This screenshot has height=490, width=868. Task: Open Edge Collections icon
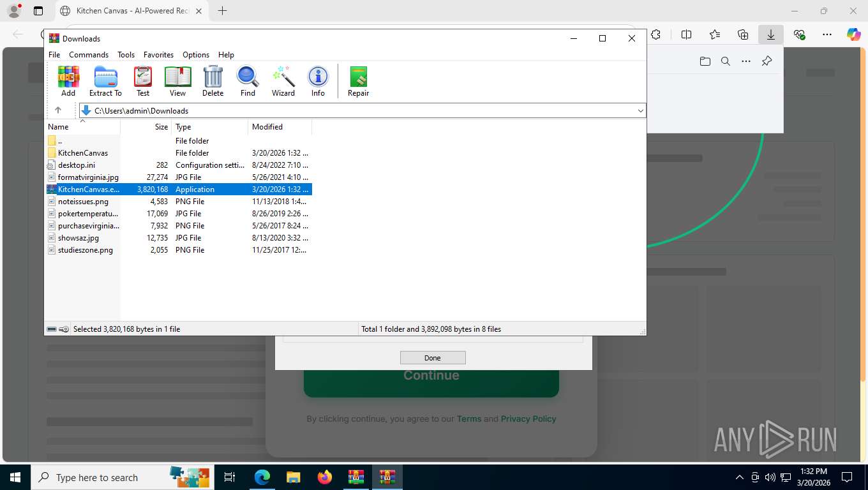pos(743,34)
